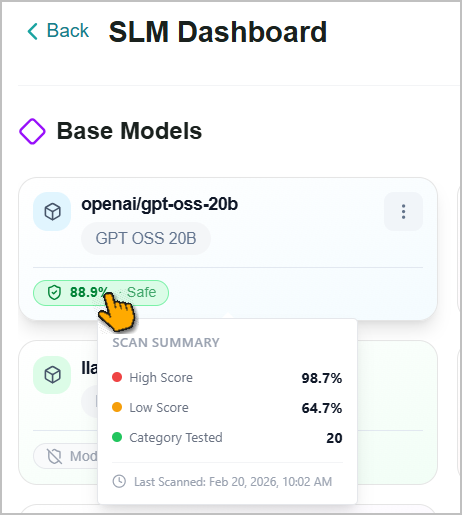Image resolution: width=462 pixels, height=515 pixels.
Task: Click the 88.9% Safe badge
Action: [101, 293]
